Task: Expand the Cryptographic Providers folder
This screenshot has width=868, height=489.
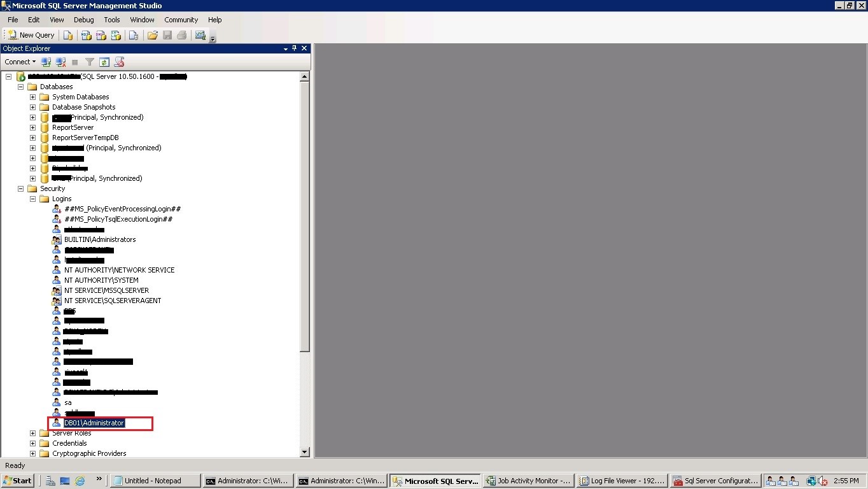Action: tap(32, 453)
